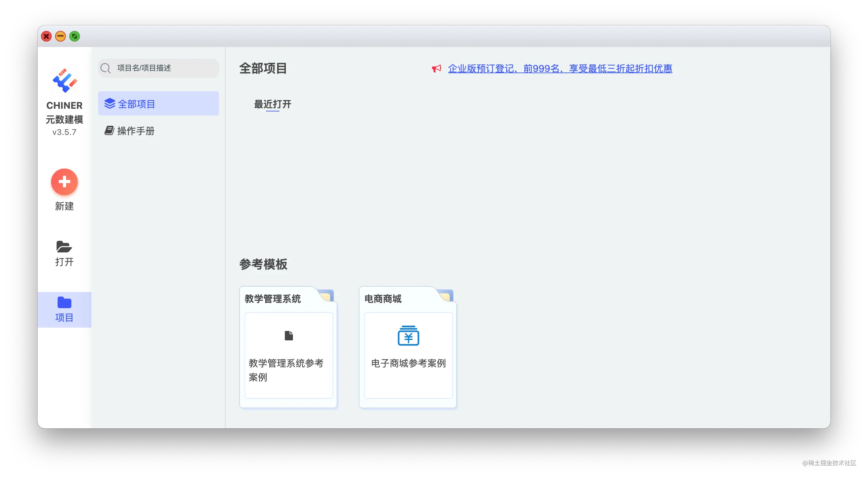
Task: Click the green maximize window button
Action: (75, 36)
